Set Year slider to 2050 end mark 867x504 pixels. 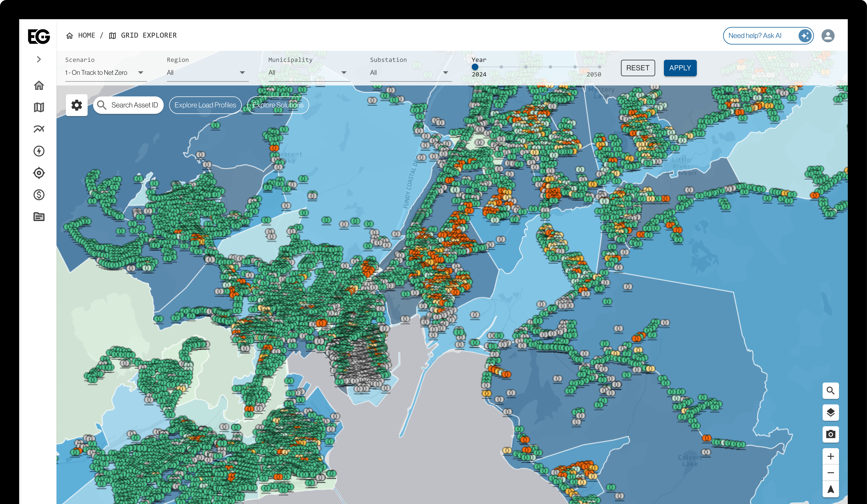coord(599,67)
